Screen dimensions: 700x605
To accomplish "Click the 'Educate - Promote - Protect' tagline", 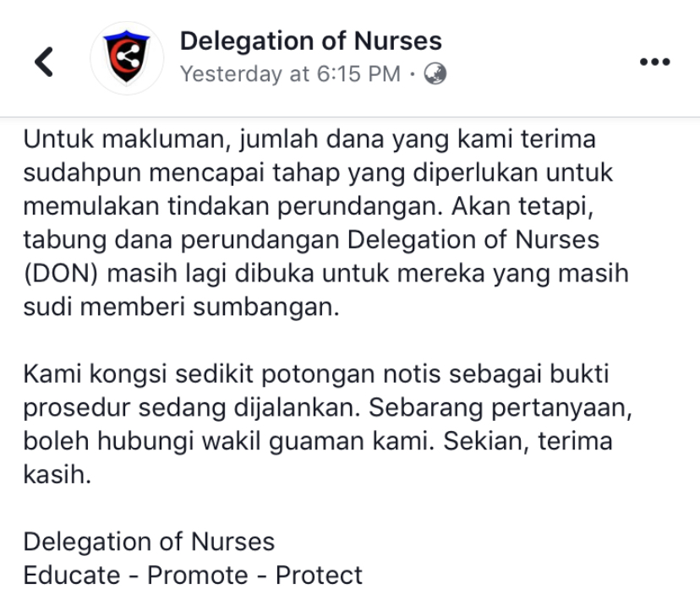I will click(x=193, y=576).
